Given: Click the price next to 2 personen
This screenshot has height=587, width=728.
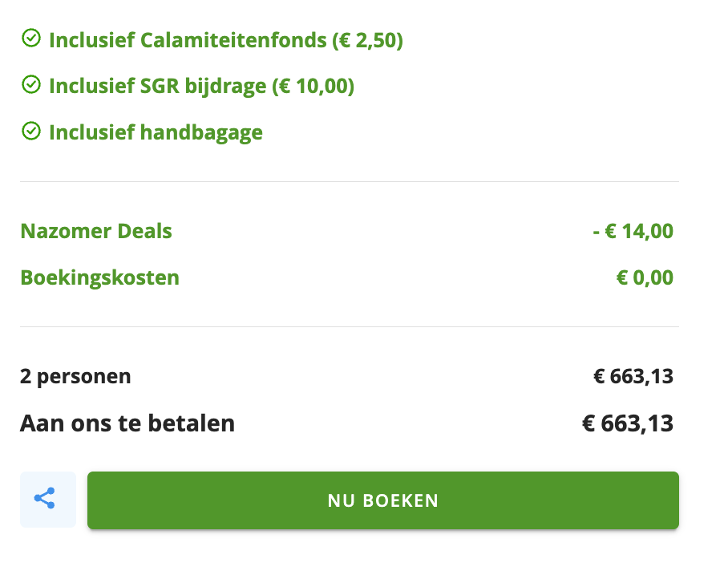Looking at the screenshot, I should (633, 376).
